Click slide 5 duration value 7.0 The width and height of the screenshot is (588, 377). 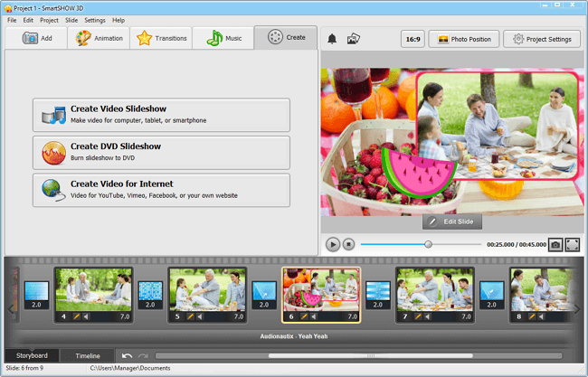click(x=239, y=316)
